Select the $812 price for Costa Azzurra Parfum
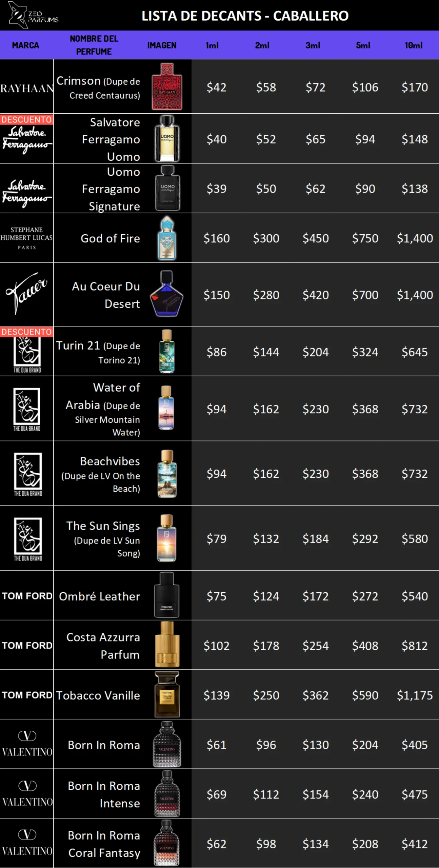The image size is (439, 868). (415, 646)
